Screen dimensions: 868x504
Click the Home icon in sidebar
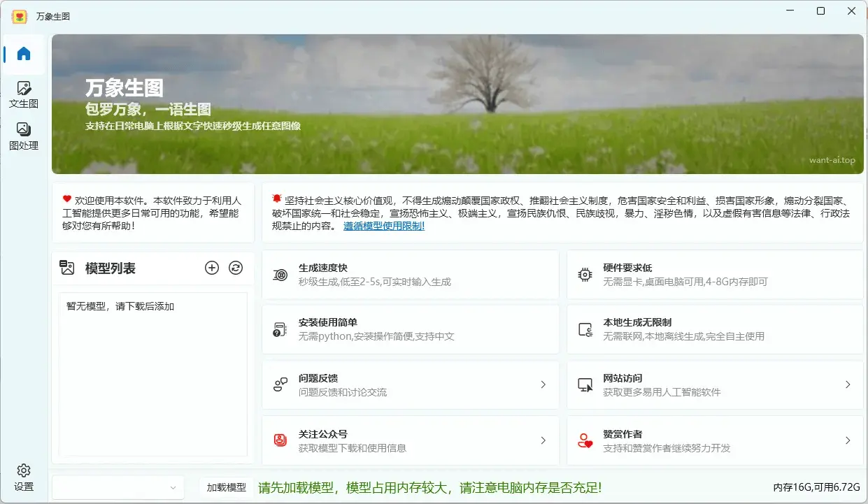tap(24, 54)
